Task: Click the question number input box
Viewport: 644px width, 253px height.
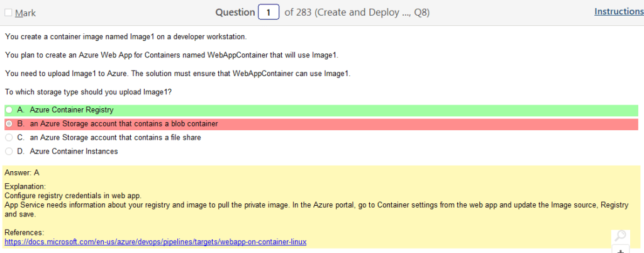Action: tap(269, 13)
